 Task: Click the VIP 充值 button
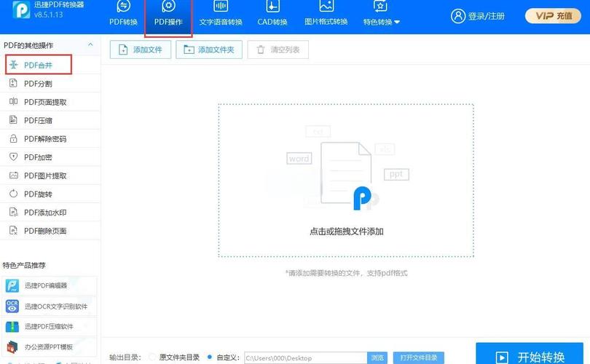coord(553,16)
